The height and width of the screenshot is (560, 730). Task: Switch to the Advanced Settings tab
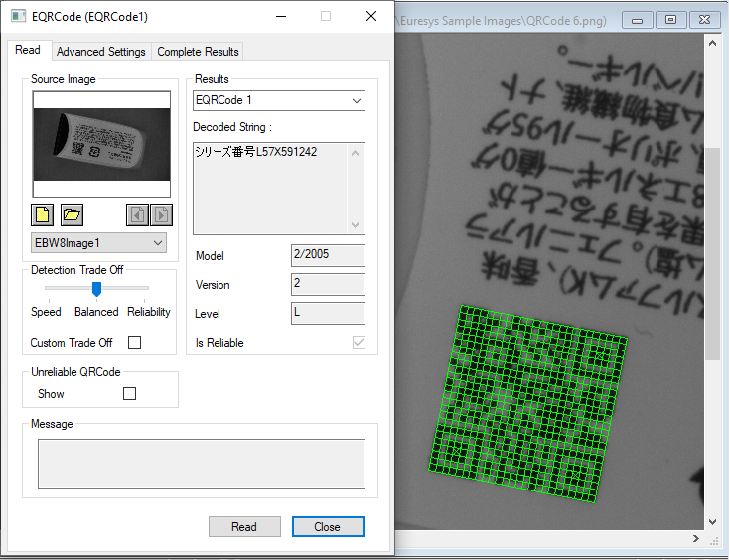(100, 52)
